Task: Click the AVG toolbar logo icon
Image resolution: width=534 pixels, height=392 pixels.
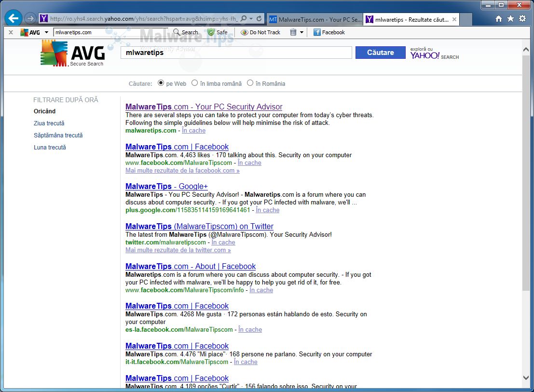Action: click(30, 32)
